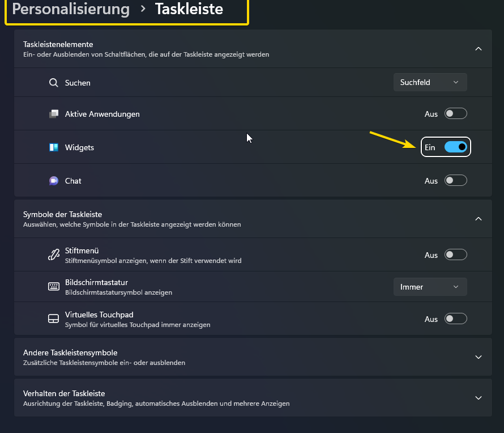
Task: Click the Aktive Anwendungen icon
Action: click(x=54, y=114)
